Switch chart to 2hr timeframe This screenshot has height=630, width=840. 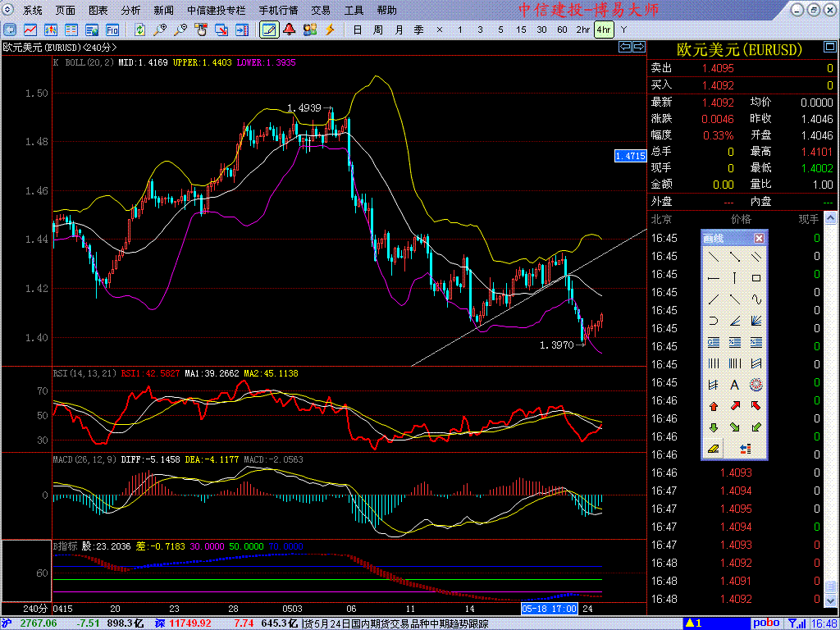(x=582, y=30)
